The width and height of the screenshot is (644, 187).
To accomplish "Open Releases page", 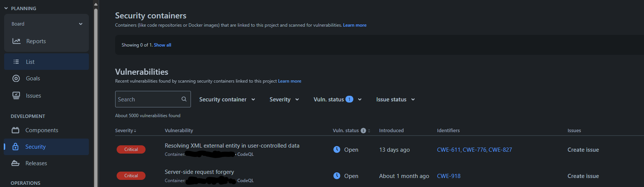I will [x=36, y=163].
